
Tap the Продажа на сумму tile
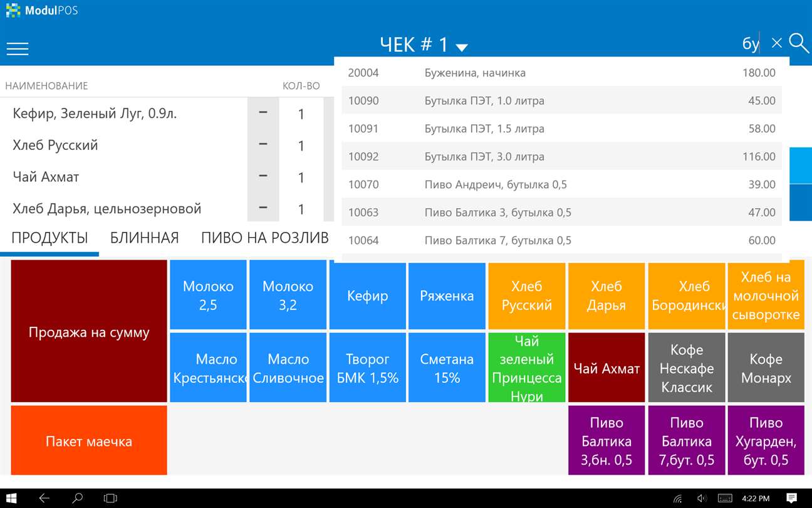pyautogui.click(x=89, y=332)
